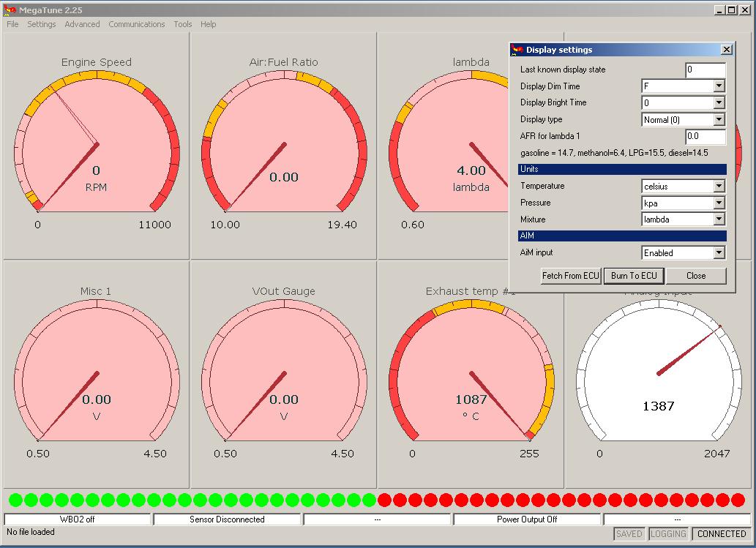This screenshot has height=548, width=756.
Task: Open the Display type dropdown
Action: pos(719,119)
